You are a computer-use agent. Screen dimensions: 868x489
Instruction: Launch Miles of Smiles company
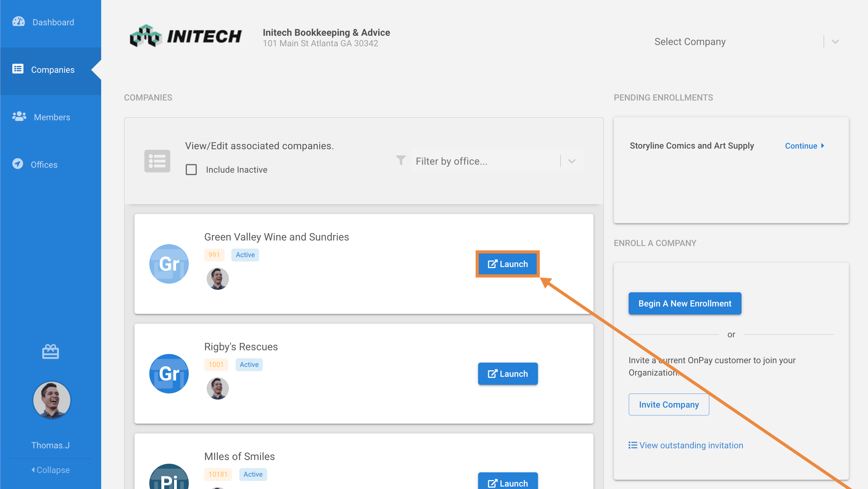click(508, 481)
